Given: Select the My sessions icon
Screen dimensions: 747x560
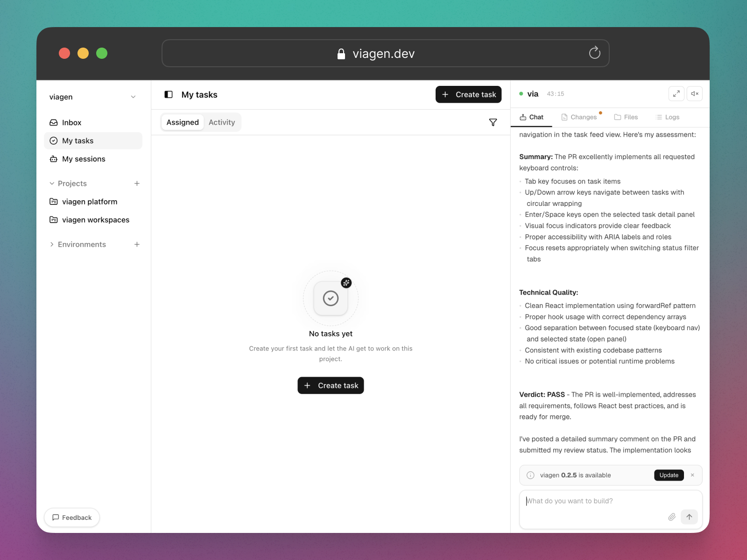Looking at the screenshot, I should tap(54, 159).
